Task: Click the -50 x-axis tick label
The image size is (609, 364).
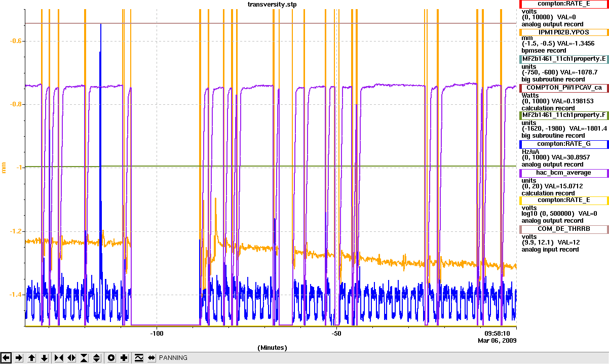Action: click(336, 334)
